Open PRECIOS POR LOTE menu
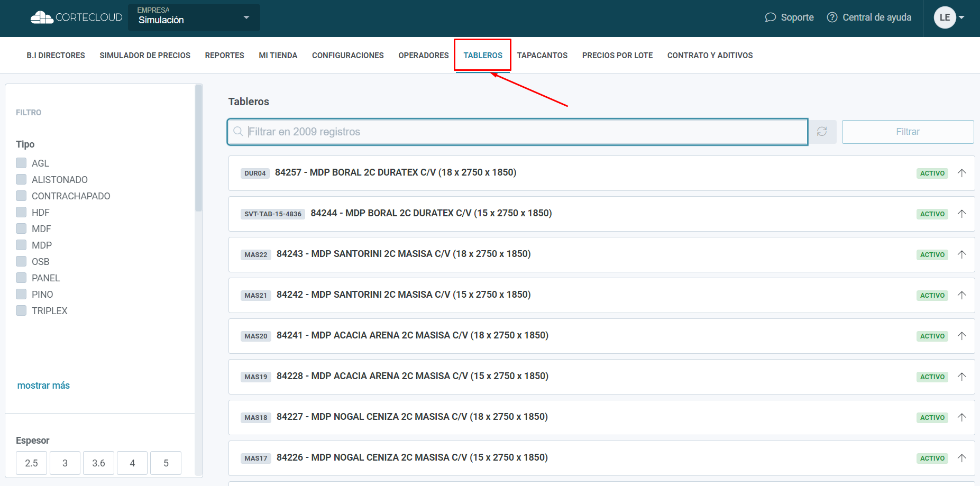The width and height of the screenshot is (980, 486). pyautogui.click(x=617, y=56)
